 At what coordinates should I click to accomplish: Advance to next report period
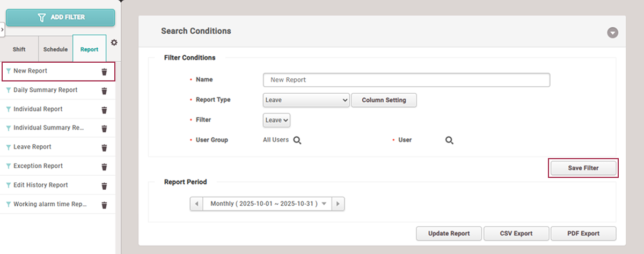[338, 204]
